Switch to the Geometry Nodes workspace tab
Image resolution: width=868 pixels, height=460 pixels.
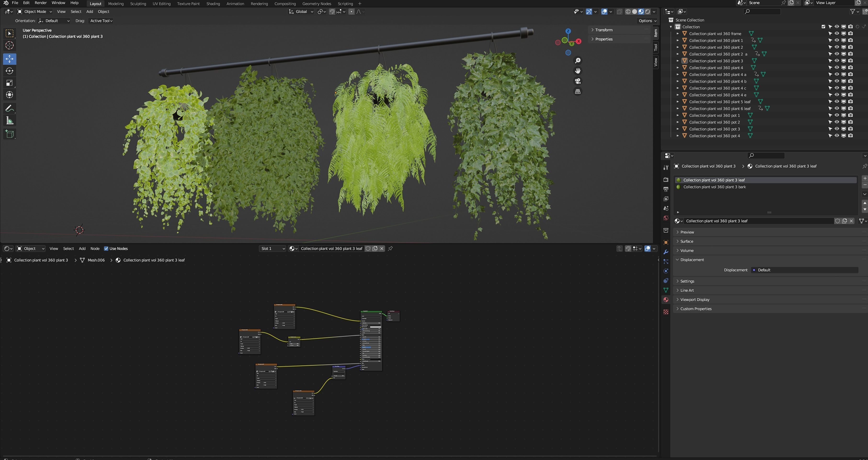tap(316, 4)
